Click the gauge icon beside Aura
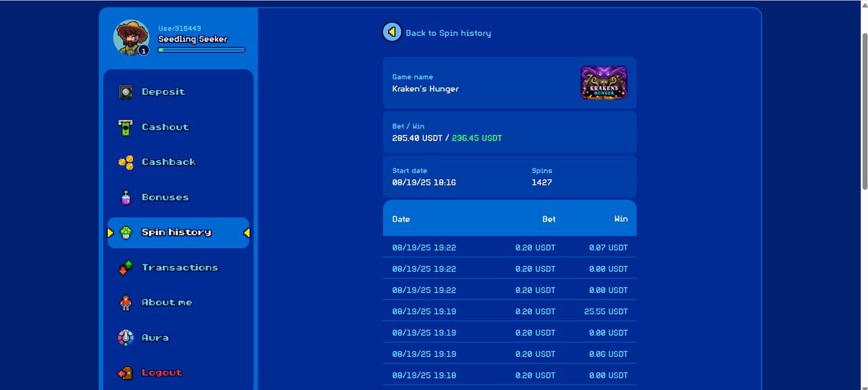 pyautogui.click(x=125, y=338)
